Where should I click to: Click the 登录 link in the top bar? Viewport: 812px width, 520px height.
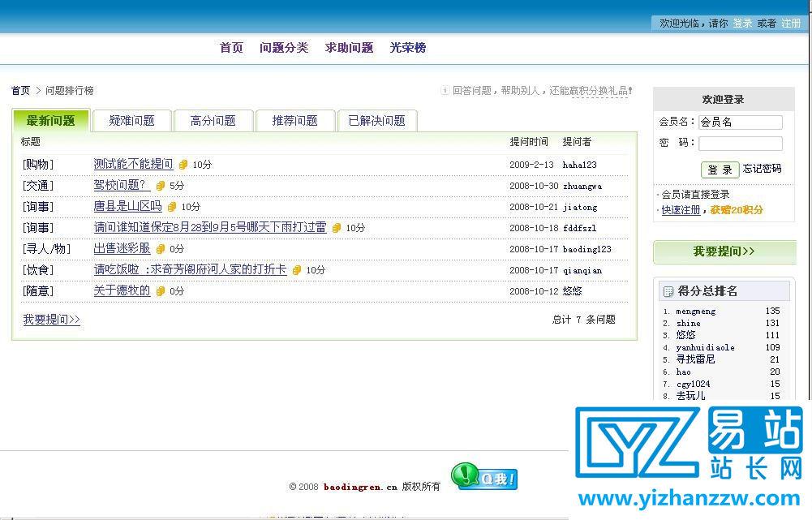742,24
